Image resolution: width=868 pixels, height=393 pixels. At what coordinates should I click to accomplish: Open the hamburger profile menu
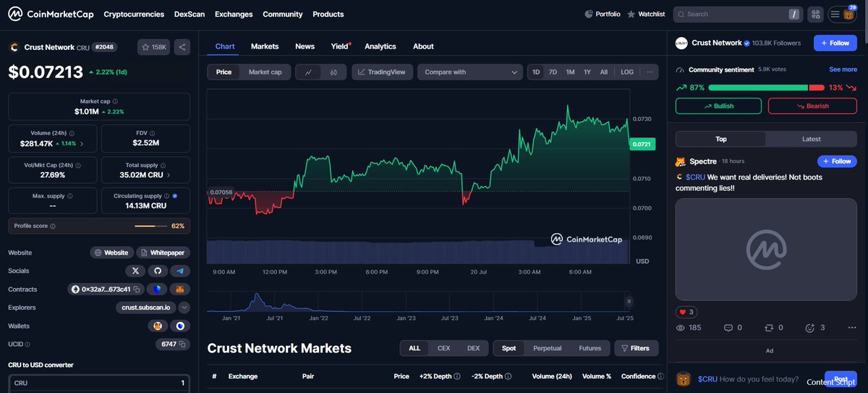[843, 14]
